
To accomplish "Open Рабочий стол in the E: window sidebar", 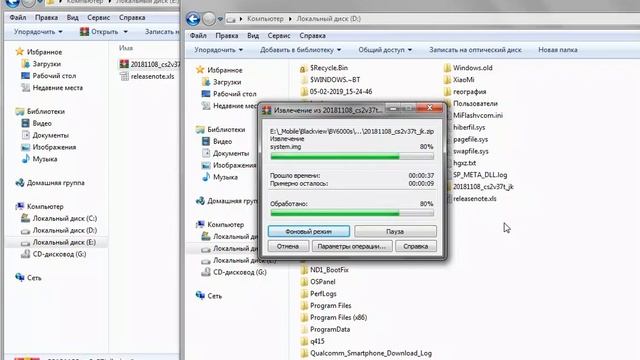I will click(x=48, y=76).
